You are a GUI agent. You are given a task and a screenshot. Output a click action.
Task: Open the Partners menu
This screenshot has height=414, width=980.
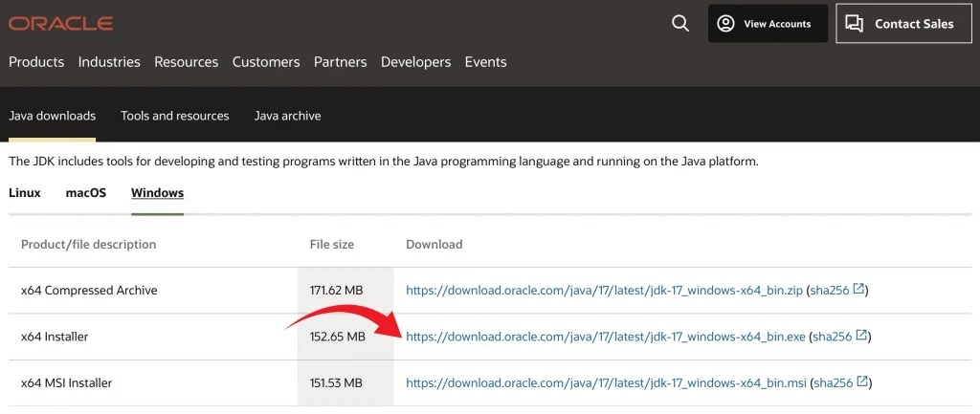(340, 62)
